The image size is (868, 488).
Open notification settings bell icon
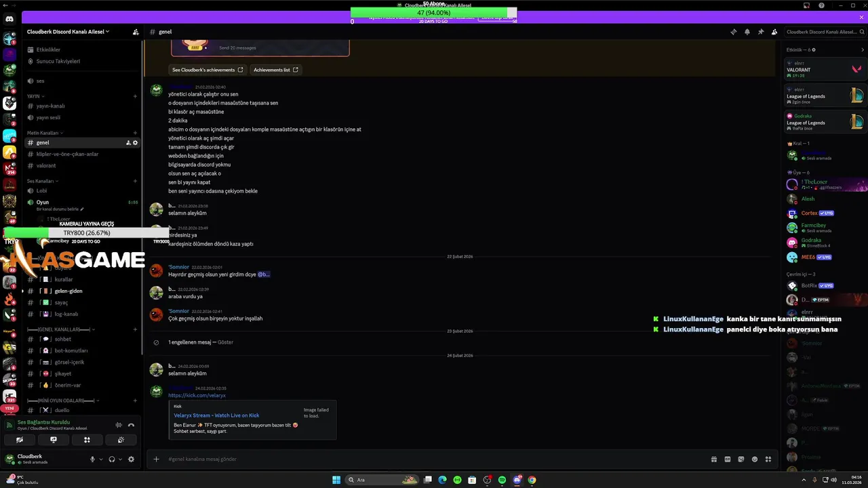747,32
